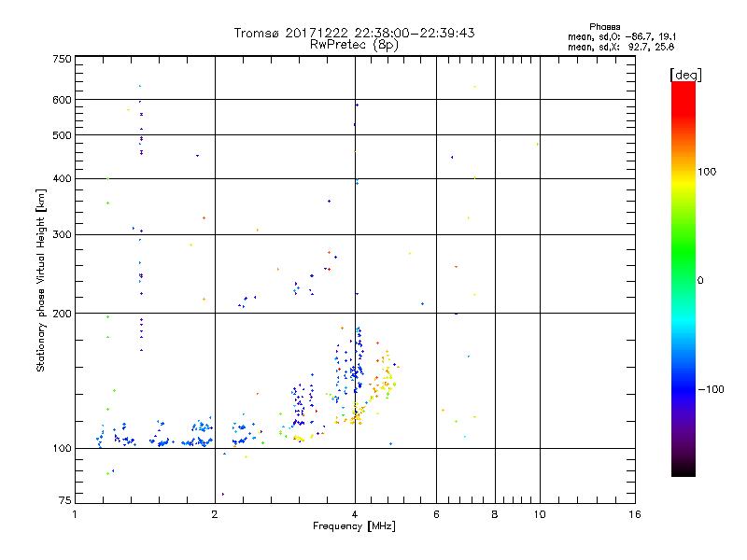
Task: Click the y-axis tick label '750'
Action: 62,59
